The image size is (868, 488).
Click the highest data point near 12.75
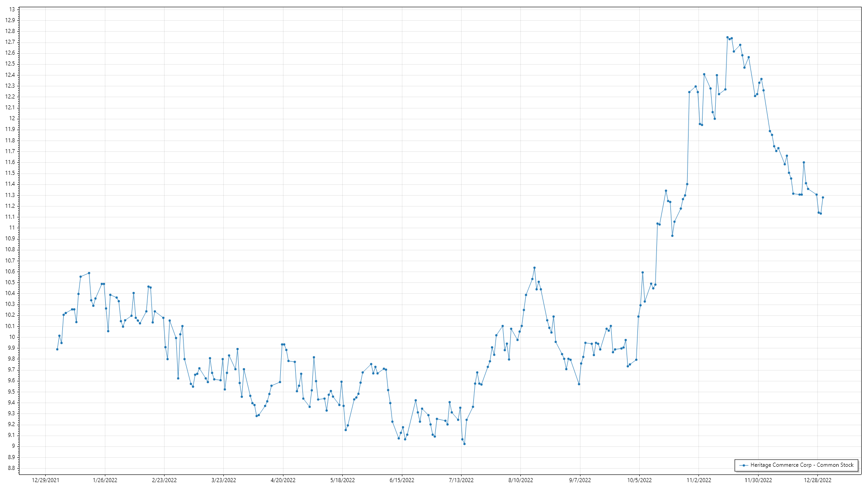tap(727, 38)
